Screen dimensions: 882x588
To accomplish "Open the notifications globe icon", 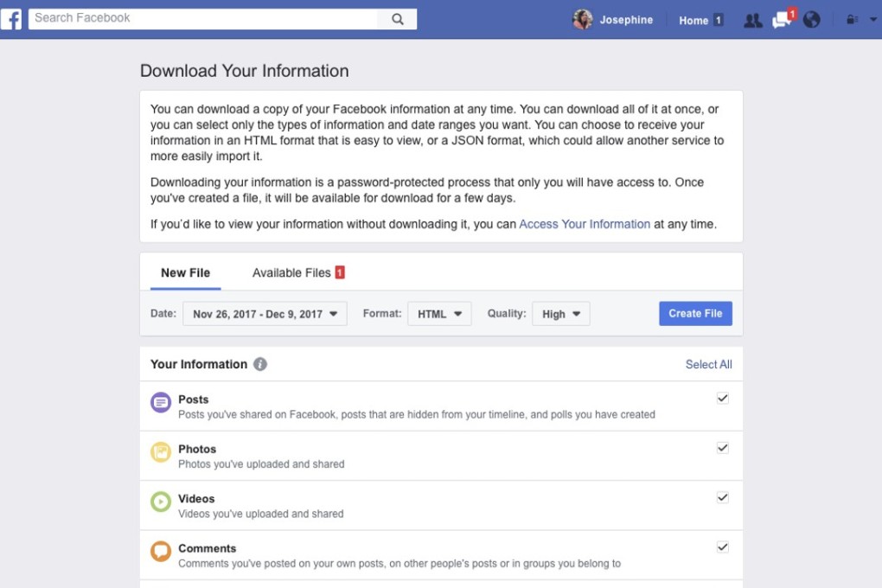I will (x=811, y=19).
